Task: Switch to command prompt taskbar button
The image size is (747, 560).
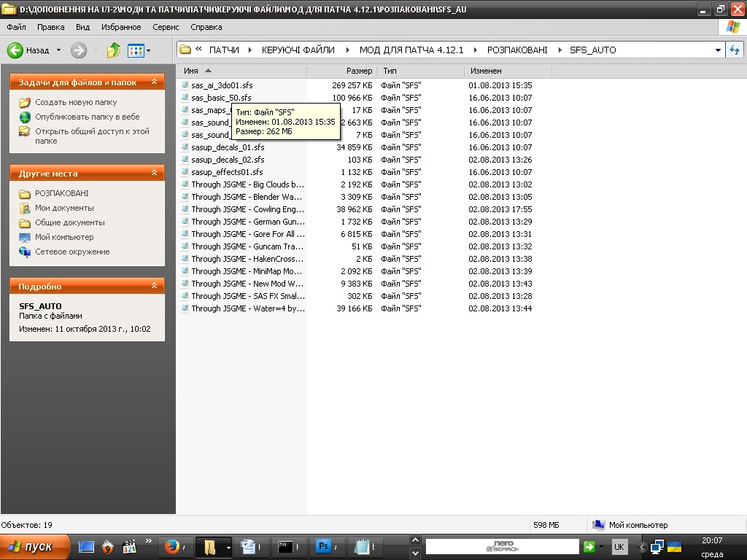Action: pos(290,547)
